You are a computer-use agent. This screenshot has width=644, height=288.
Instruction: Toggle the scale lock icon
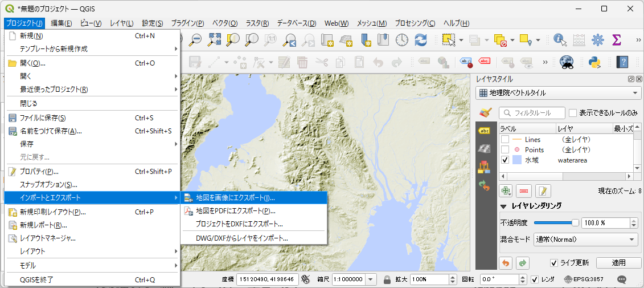click(x=387, y=279)
